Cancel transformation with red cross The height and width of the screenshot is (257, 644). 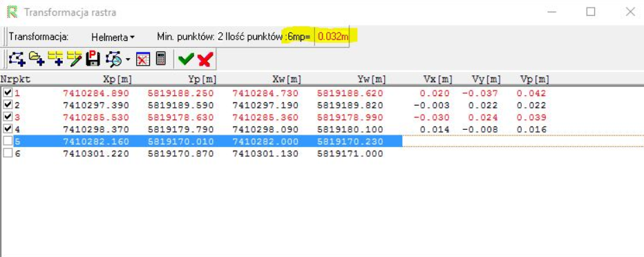[205, 60]
